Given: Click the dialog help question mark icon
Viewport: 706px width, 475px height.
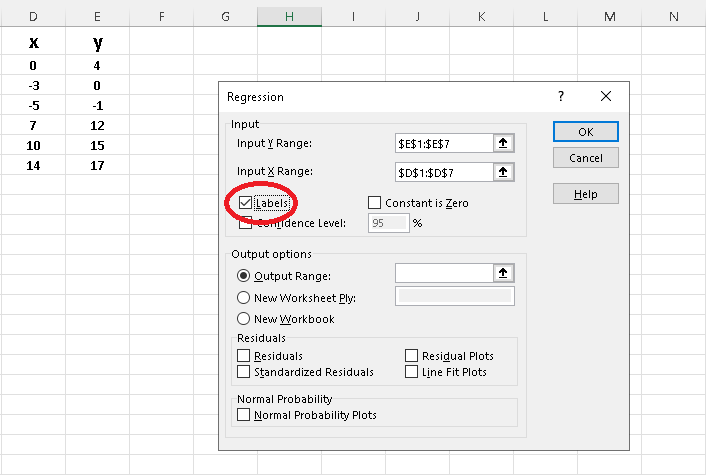Looking at the screenshot, I should [x=561, y=97].
